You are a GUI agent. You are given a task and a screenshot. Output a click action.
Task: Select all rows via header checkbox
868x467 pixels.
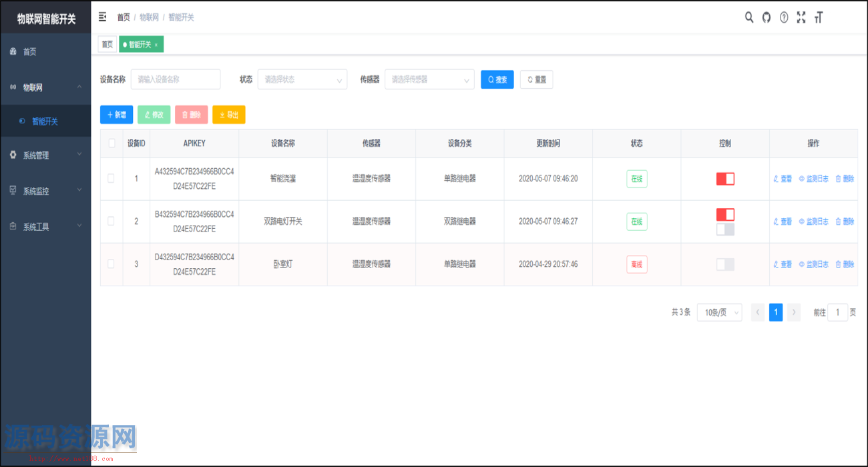coord(112,143)
